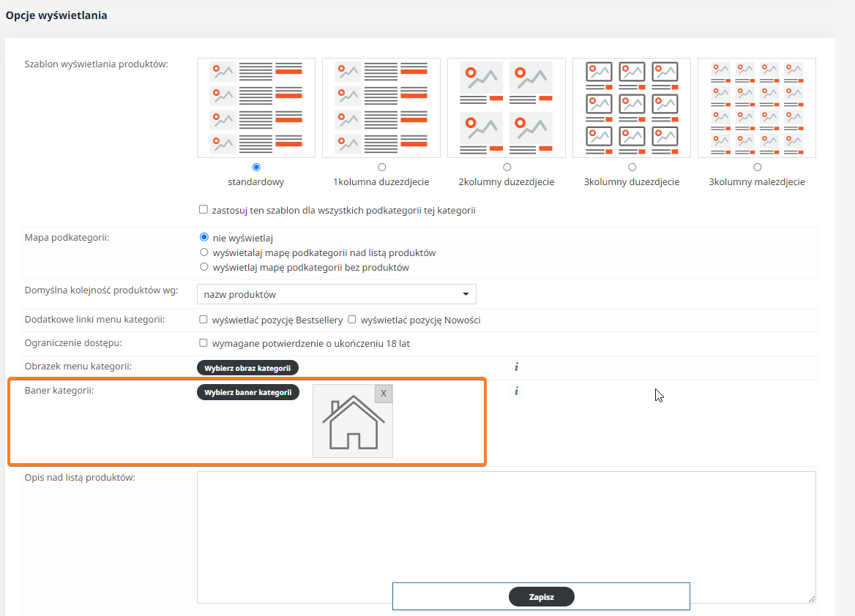Click the 3kolumny duzezdjecie template icon
This screenshot has width=855, height=616.
(x=632, y=108)
